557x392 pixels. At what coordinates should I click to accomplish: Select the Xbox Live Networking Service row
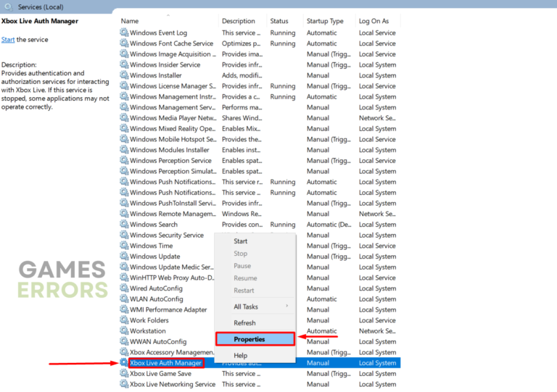pos(172,385)
